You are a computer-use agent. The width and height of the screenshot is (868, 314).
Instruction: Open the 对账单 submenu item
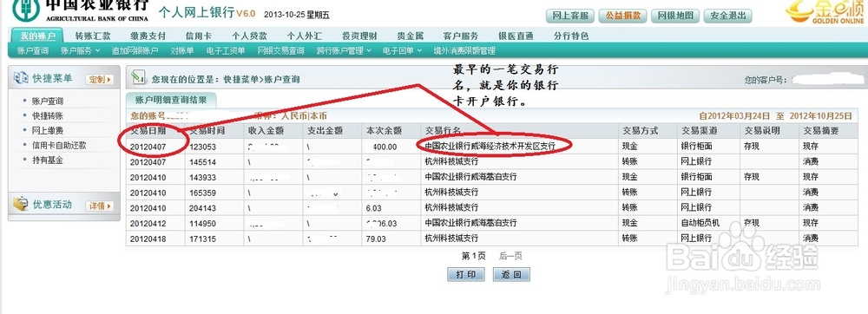pyautogui.click(x=182, y=51)
